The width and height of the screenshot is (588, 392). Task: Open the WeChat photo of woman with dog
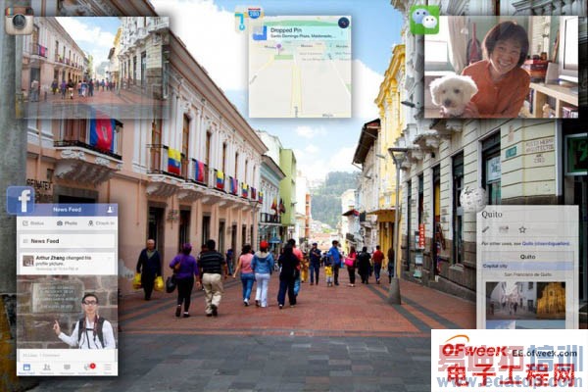coord(501,67)
